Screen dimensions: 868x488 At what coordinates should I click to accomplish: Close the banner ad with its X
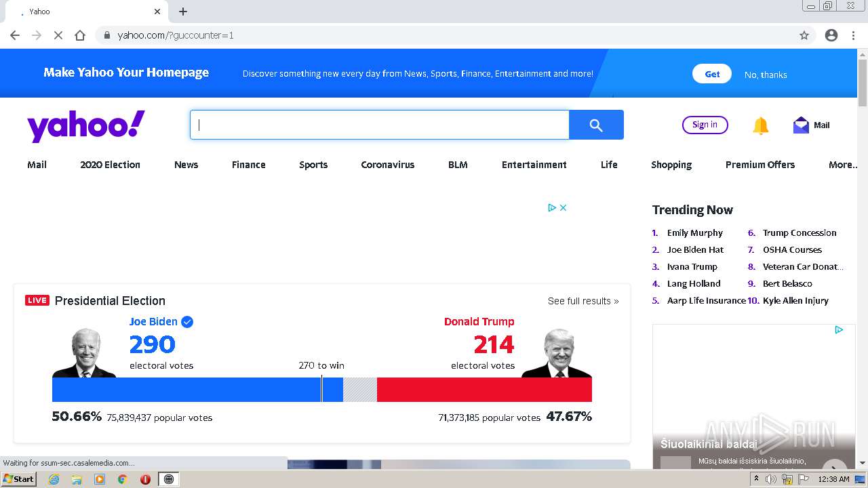[563, 207]
